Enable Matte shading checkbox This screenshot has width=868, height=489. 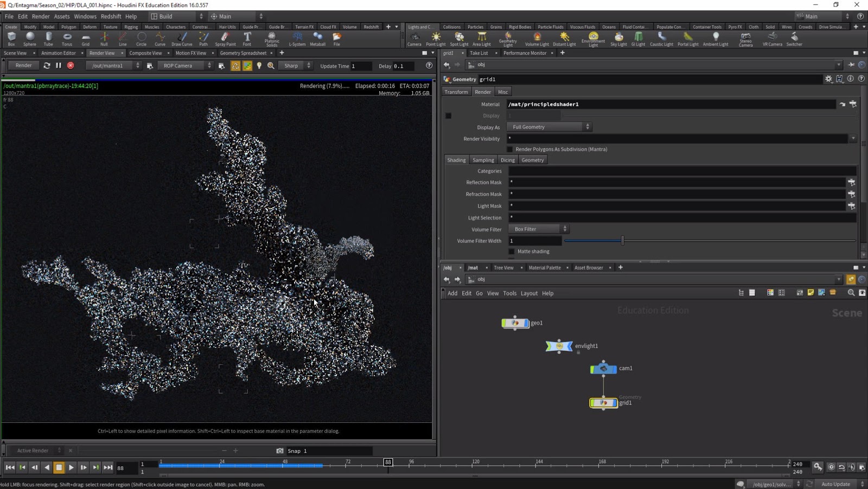pos(512,252)
